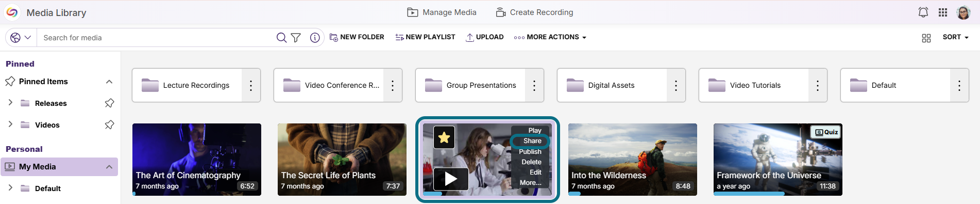Image resolution: width=980 pixels, height=204 pixels.
Task: Expand the Videos folder tree
Action: point(10,124)
